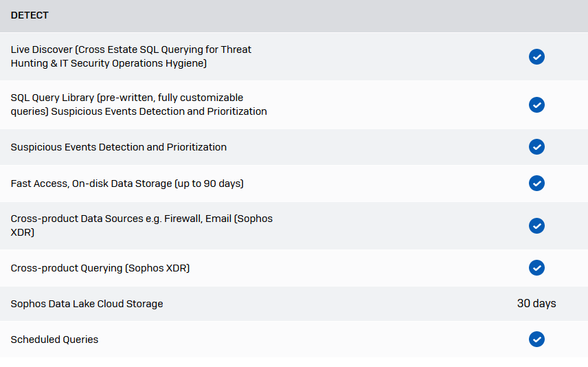Click the Hunting & IT Security Operations Hygiene line
The width and height of the screenshot is (588, 367).
109,63
